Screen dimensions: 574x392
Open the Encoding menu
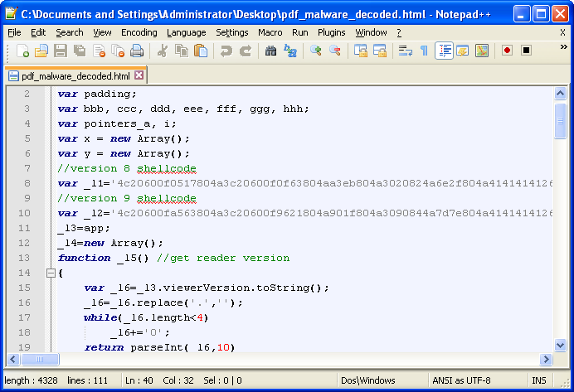(x=139, y=32)
